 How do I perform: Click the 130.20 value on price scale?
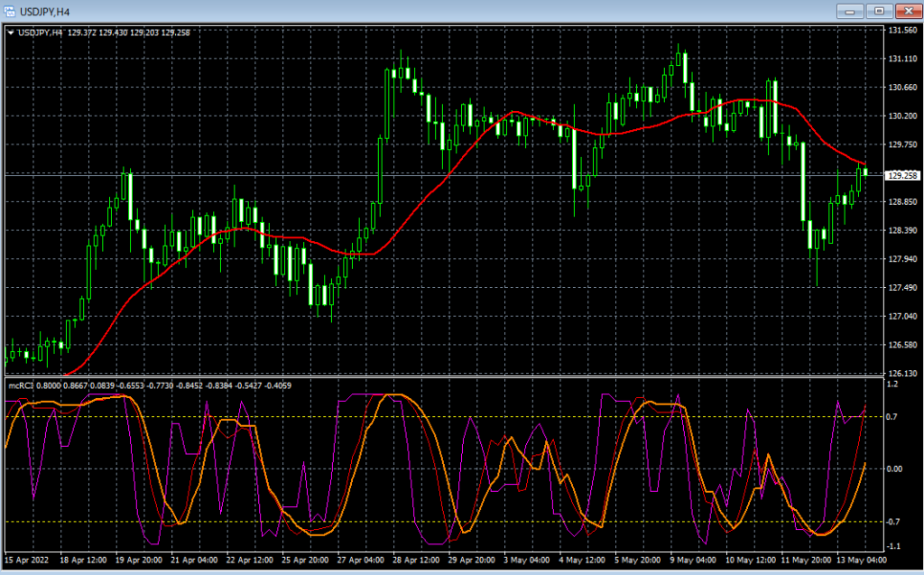(x=902, y=116)
